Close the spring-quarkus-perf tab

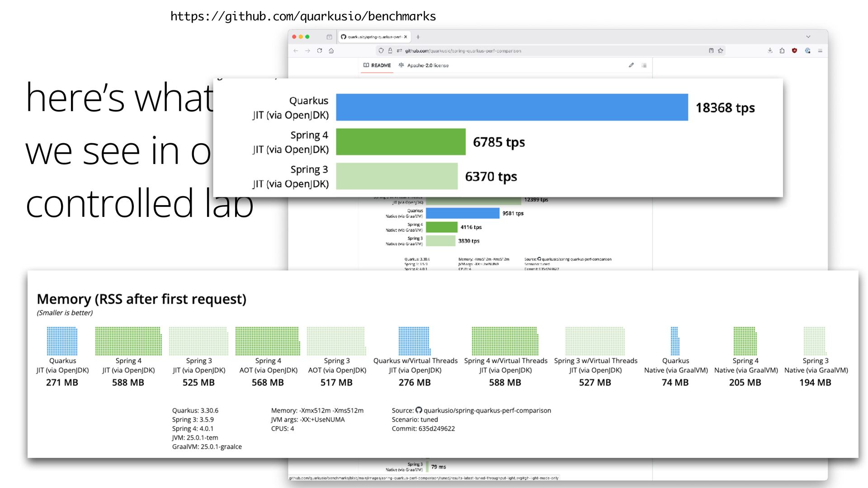click(406, 37)
